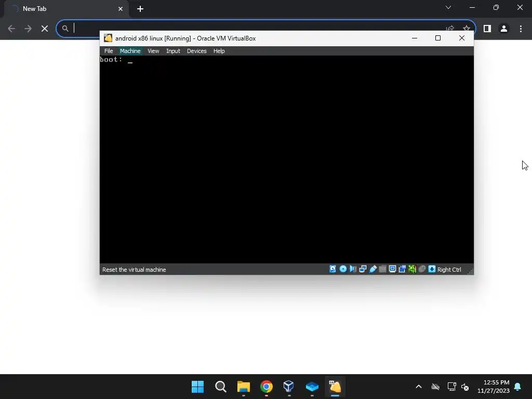Click the display monitor icon in VirtualBox status bar

[393, 269]
